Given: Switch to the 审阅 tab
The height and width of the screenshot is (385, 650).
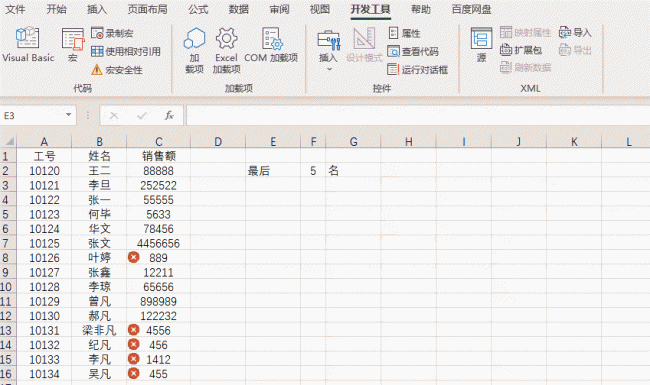Looking at the screenshot, I should coord(279,9).
